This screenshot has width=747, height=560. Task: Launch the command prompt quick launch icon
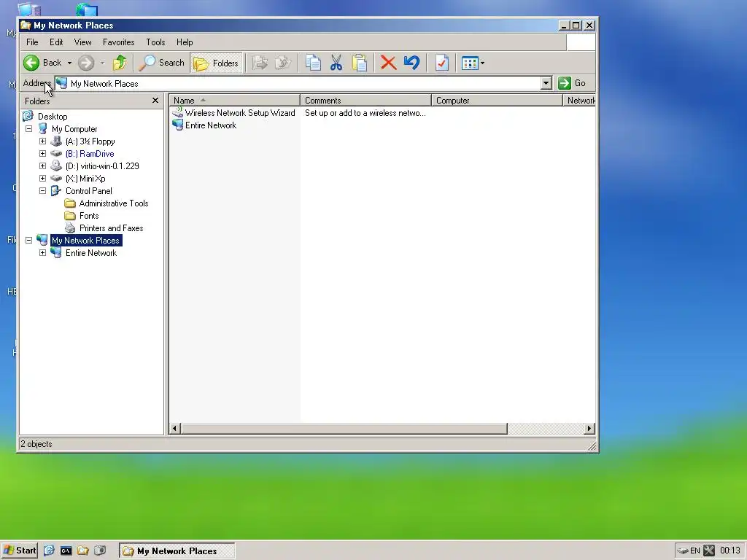[66, 551]
